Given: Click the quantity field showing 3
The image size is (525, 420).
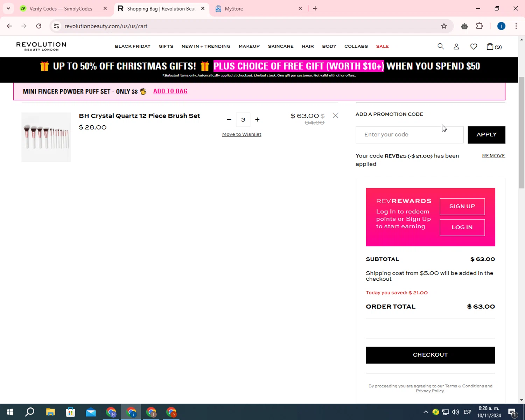Looking at the screenshot, I should [x=243, y=119].
